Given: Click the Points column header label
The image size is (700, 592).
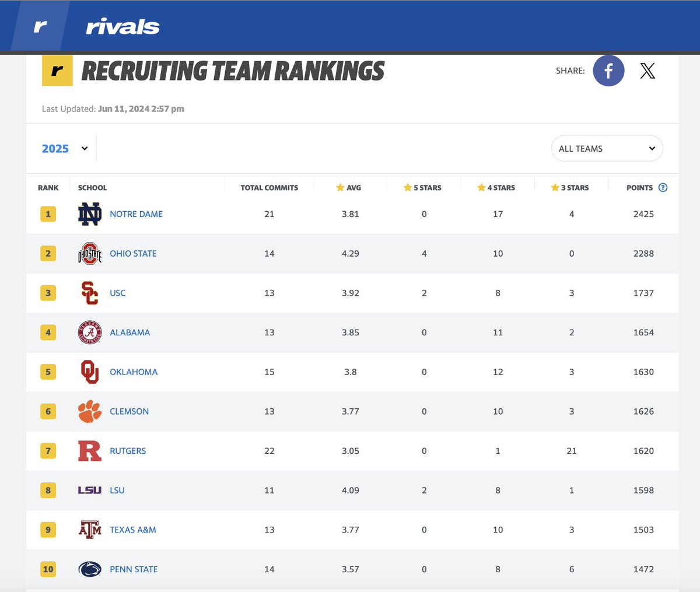Looking at the screenshot, I should pos(639,188).
